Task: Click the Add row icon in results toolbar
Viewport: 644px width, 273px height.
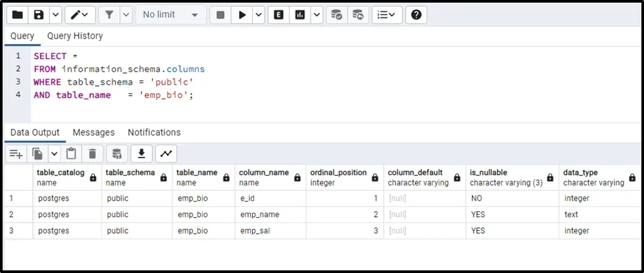Action: coord(16,154)
